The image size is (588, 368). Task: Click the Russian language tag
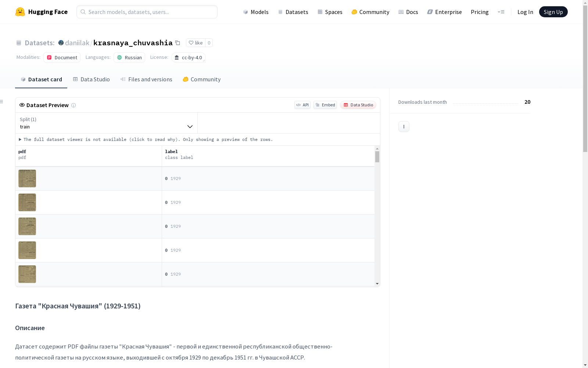click(129, 57)
